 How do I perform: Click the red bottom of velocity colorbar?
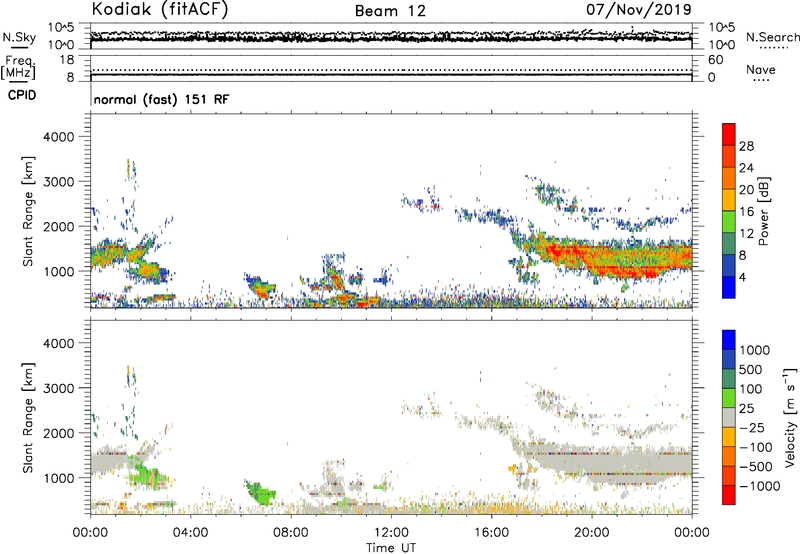pyautogui.click(x=729, y=495)
